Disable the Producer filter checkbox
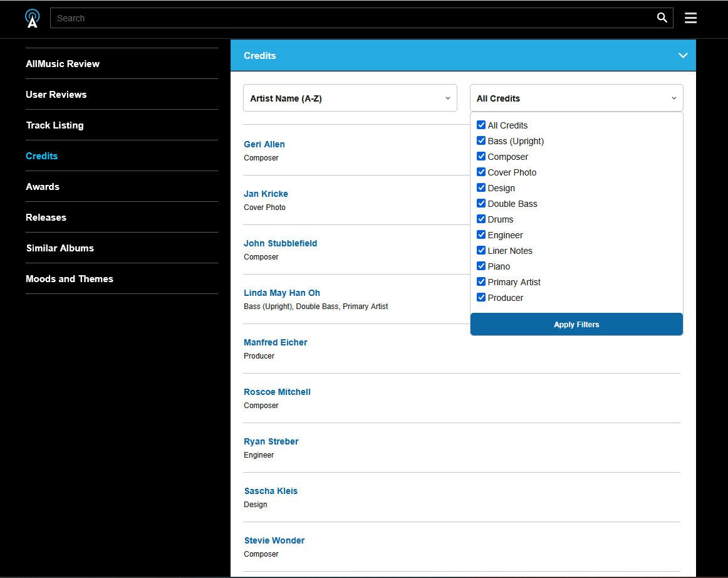The width and height of the screenshot is (728, 578). (x=481, y=298)
